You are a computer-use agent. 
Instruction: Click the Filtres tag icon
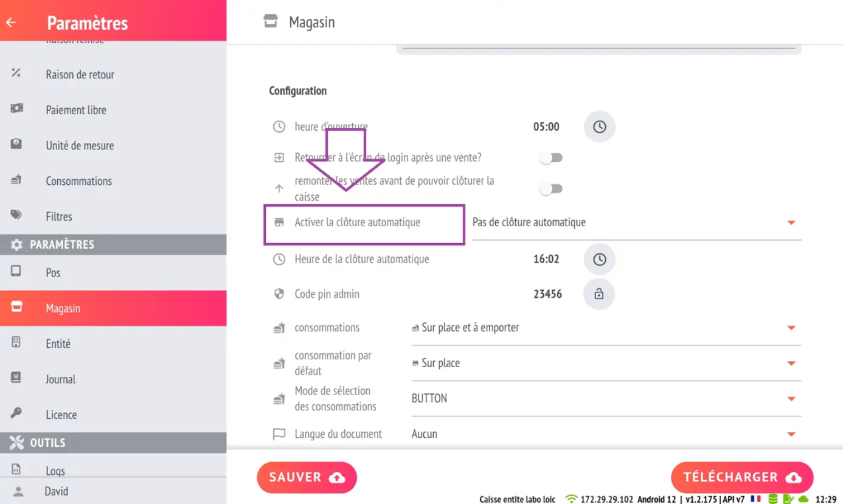click(16, 215)
